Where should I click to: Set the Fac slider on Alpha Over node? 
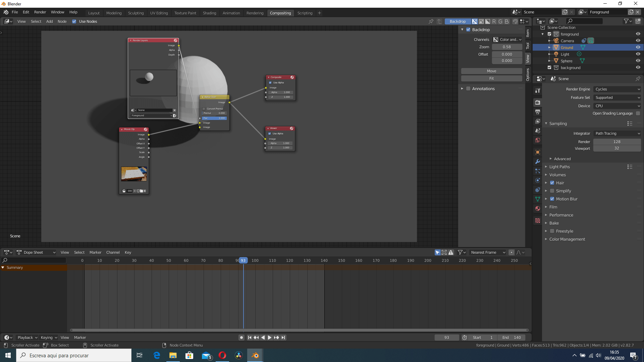click(214, 118)
